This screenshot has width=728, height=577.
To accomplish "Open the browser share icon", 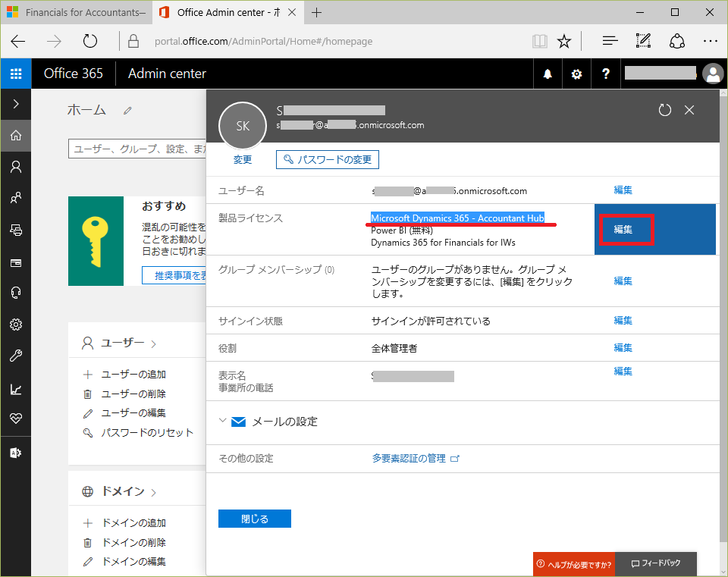I will [677, 41].
